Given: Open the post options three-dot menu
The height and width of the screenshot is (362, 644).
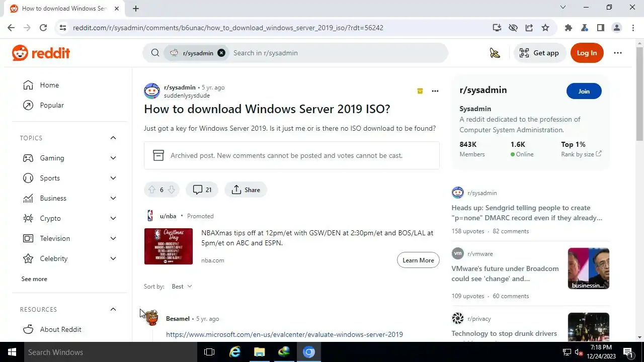Looking at the screenshot, I should tap(435, 91).
